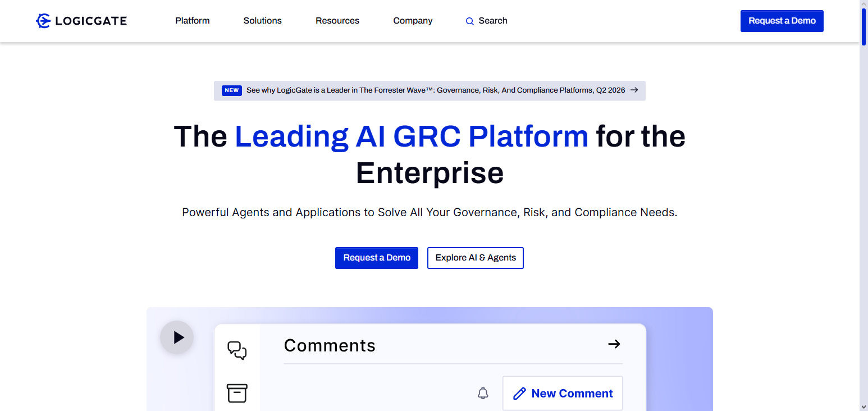Open the chat bubbles comments icon
The height and width of the screenshot is (411, 868).
[237, 350]
